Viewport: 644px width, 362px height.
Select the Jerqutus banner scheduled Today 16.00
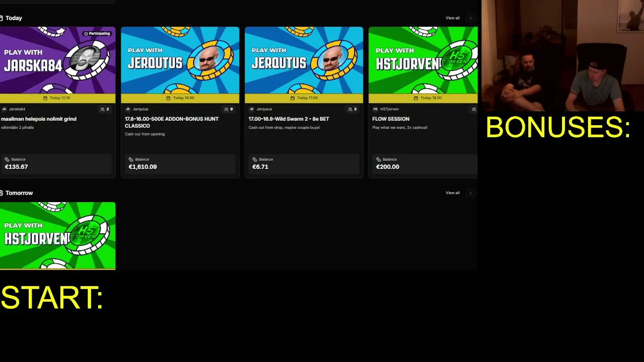(180, 60)
